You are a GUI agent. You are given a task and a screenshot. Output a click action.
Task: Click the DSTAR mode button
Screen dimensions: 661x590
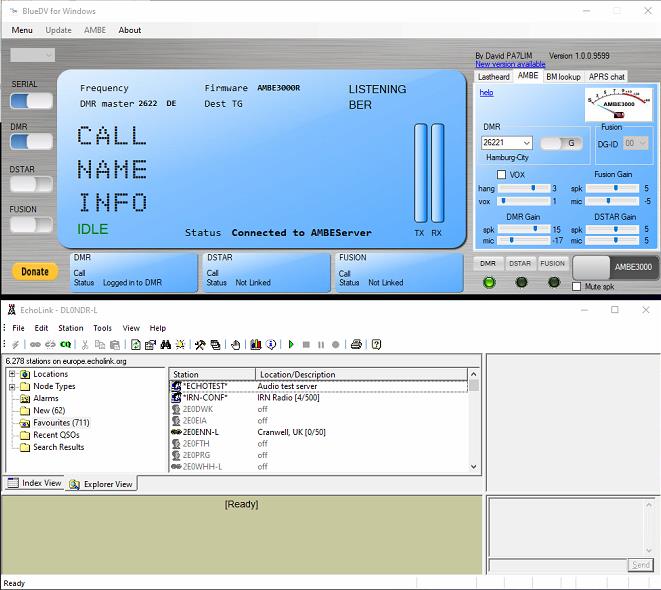coord(520,263)
